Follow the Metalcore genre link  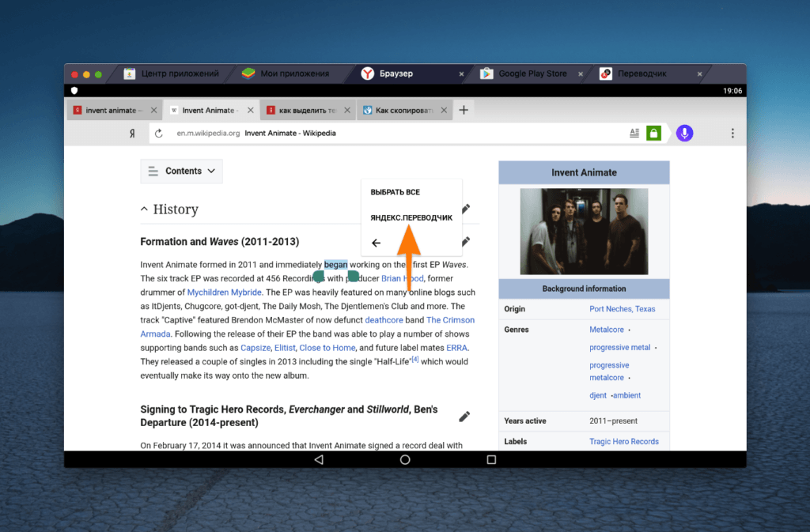click(x=607, y=330)
